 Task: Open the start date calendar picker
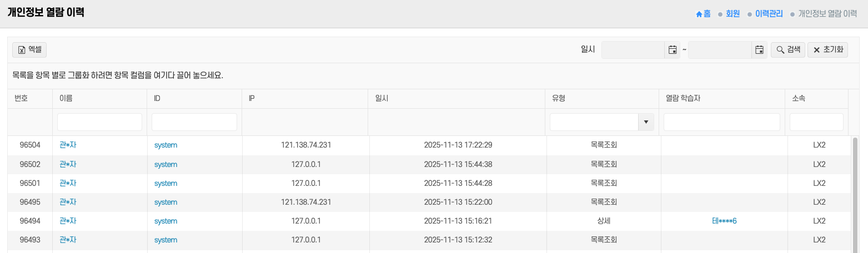click(672, 50)
